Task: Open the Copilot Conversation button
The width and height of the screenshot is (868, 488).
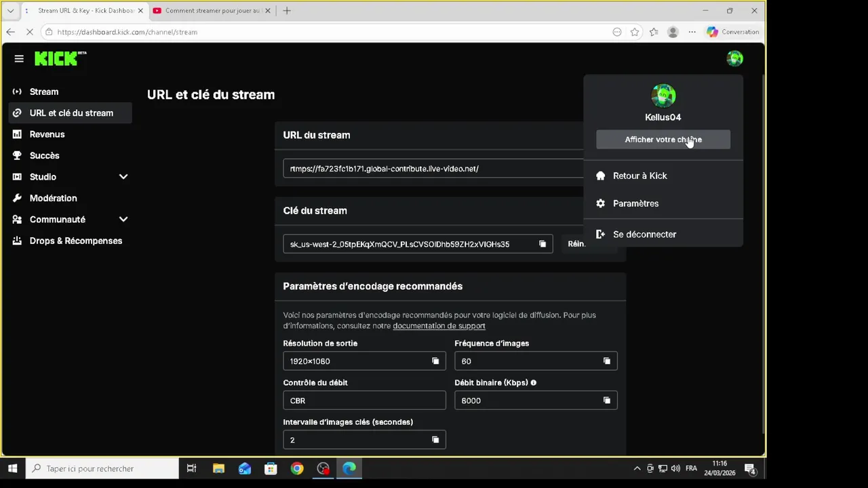Action: (732, 32)
